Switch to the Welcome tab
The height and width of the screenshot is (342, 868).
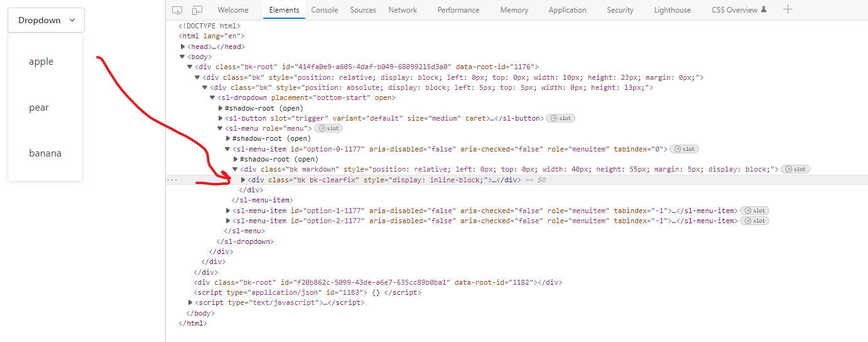233,10
